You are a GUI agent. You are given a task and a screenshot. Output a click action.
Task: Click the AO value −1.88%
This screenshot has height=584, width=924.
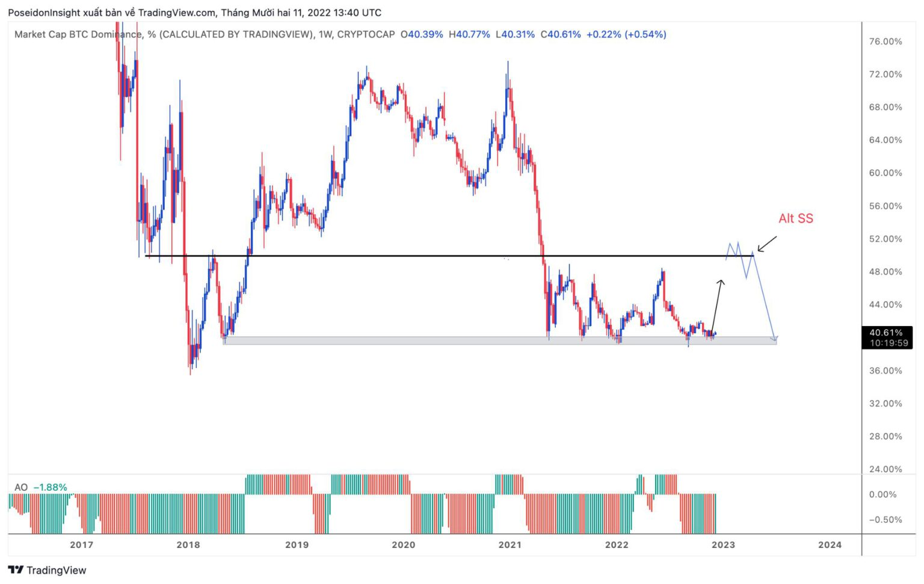[51, 487]
